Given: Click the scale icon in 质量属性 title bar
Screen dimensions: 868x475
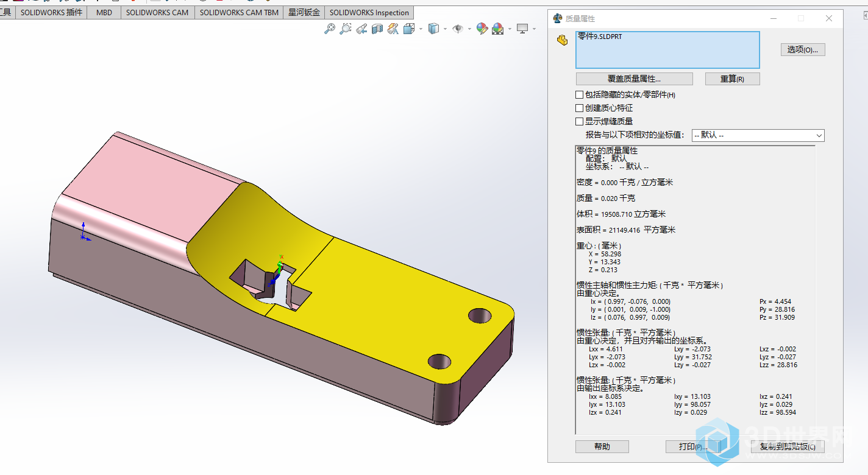Looking at the screenshot, I should tap(557, 18).
